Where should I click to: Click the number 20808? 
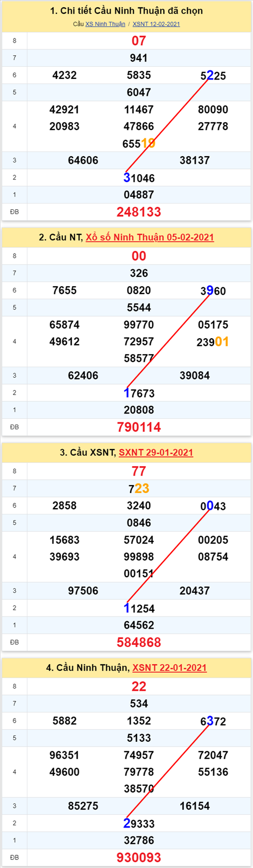click(x=139, y=410)
